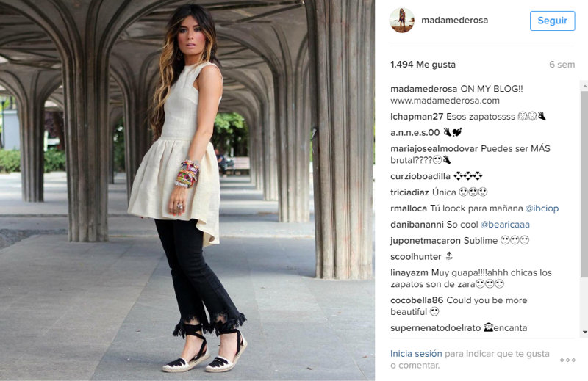
Task: Open curzioboadilla user profile
Action: click(x=420, y=176)
